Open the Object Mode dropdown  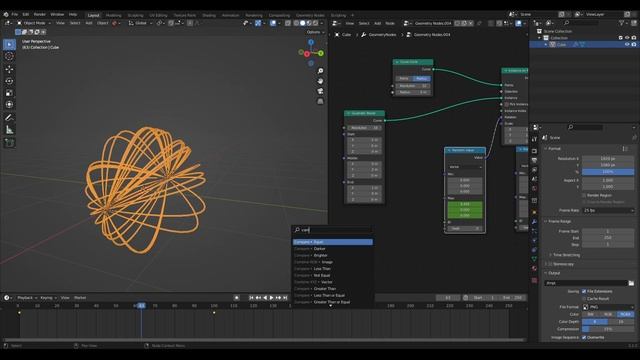33,23
